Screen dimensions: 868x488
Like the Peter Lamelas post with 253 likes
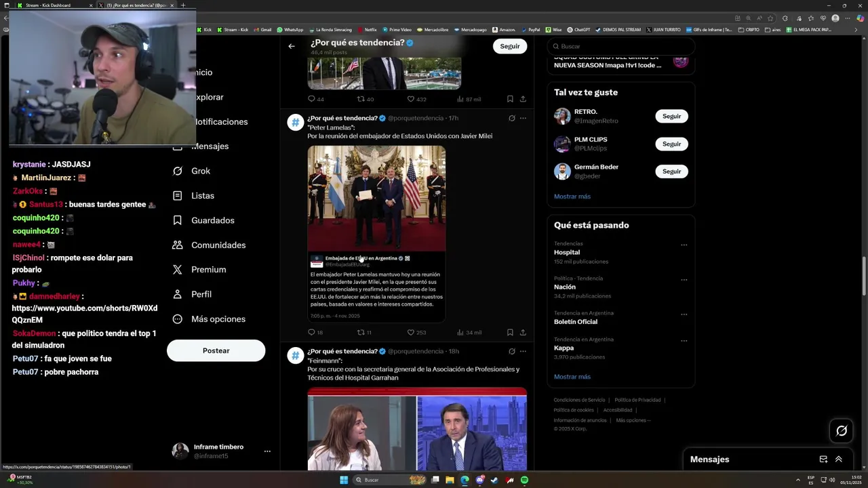(x=410, y=332)
